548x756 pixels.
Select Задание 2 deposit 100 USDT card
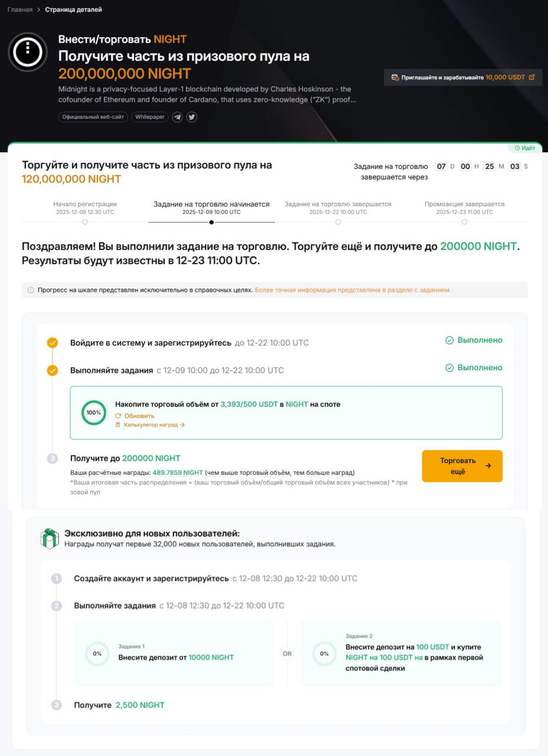400,653
